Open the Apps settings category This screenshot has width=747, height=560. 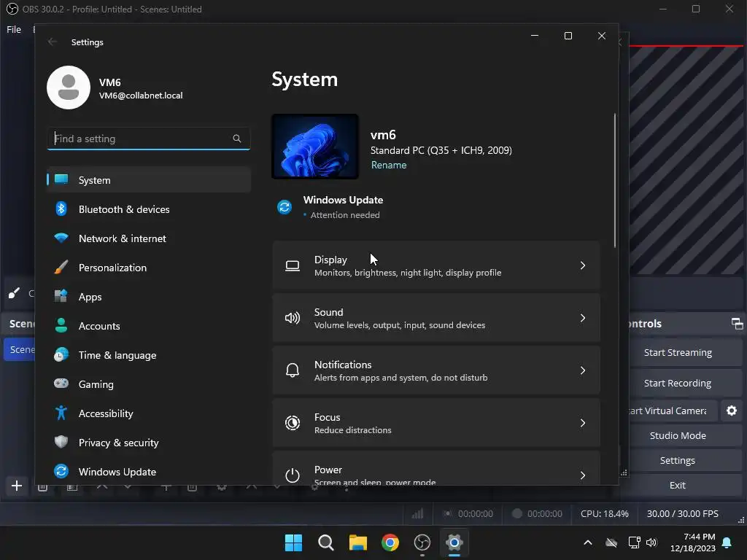[149, 297]
